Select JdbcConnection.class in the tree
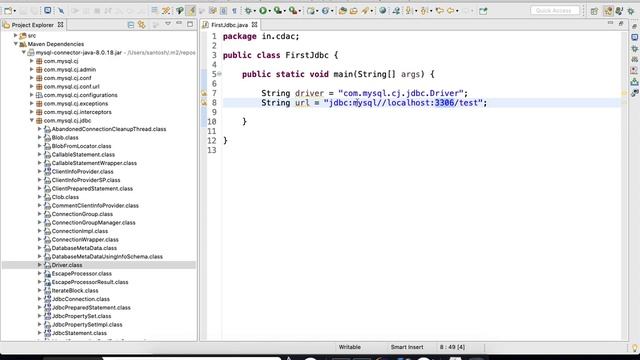The height and width of the screenshot is (360, 640). [x=80, y=299]
